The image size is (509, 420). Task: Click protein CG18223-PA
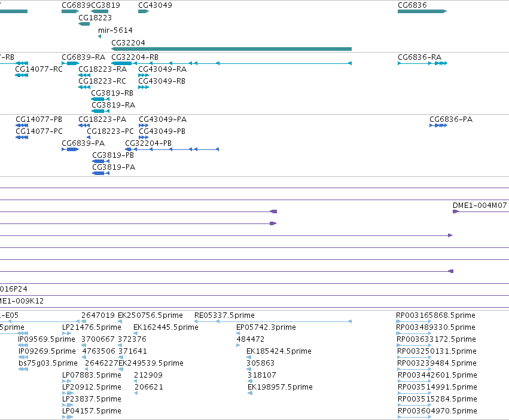(102, 119)
